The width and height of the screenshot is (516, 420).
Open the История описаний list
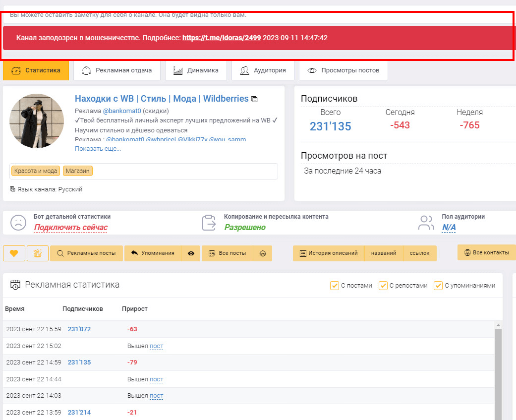click(x=328, y=253)
